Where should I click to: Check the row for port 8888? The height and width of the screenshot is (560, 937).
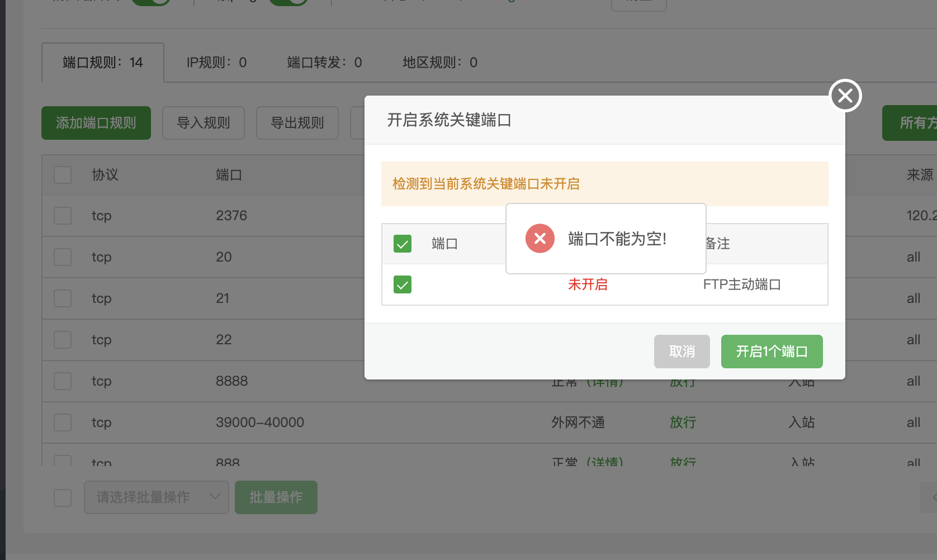coord(63,381)
